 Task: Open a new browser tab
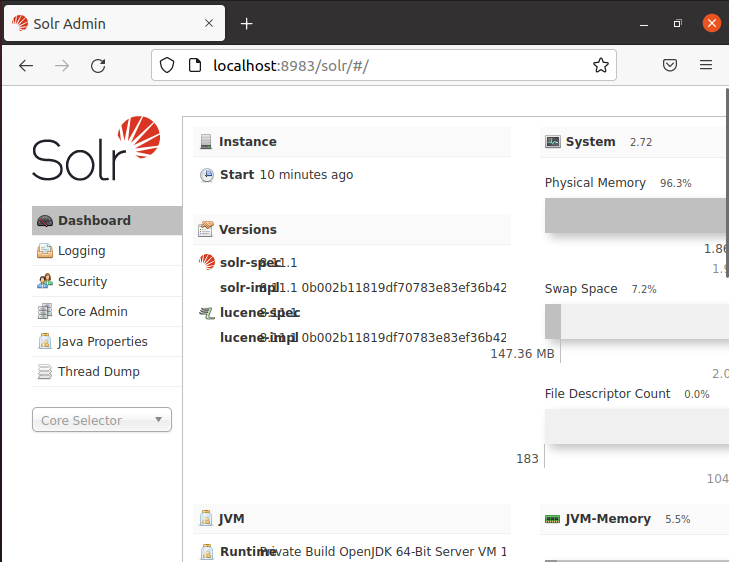coord(246,24)
